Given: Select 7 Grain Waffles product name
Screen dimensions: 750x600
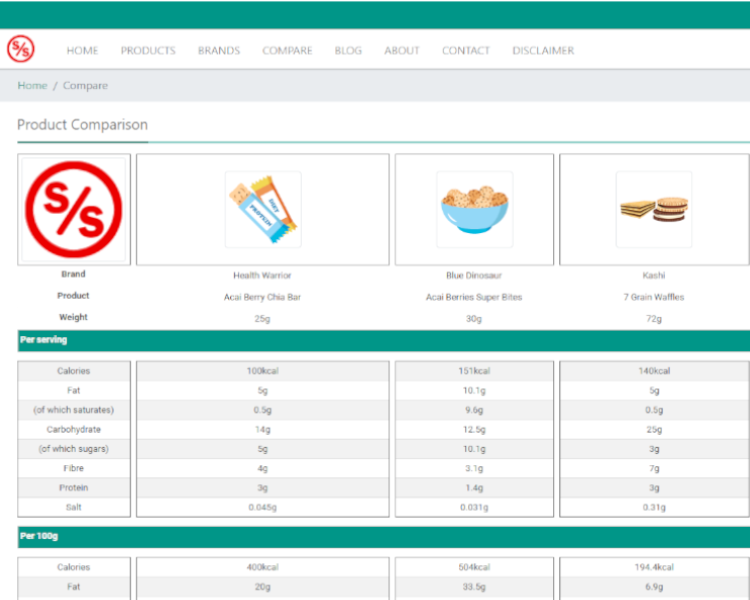Looking at the screenshot, I should click(x=654, y=297).
